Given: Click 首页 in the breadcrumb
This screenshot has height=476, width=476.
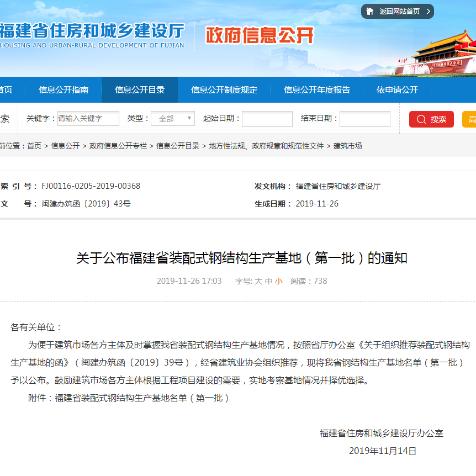Looking at the screenshot, I should pyautogui.click(x=34, y=146).
